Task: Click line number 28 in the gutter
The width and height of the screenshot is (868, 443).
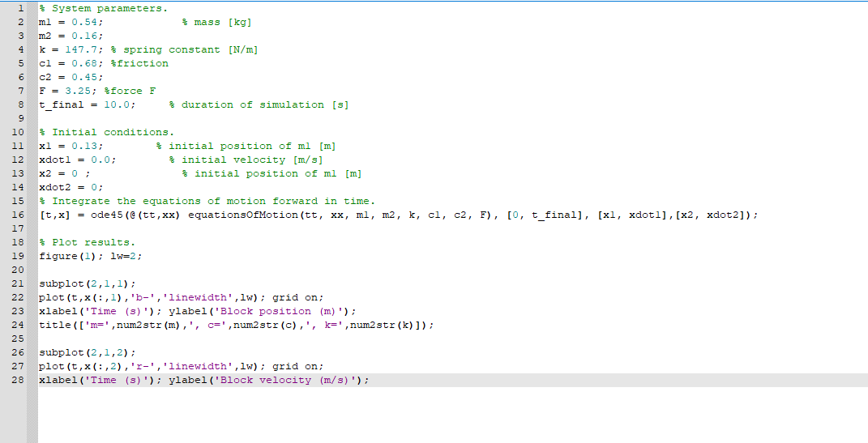Action: [x=18, y=380]
